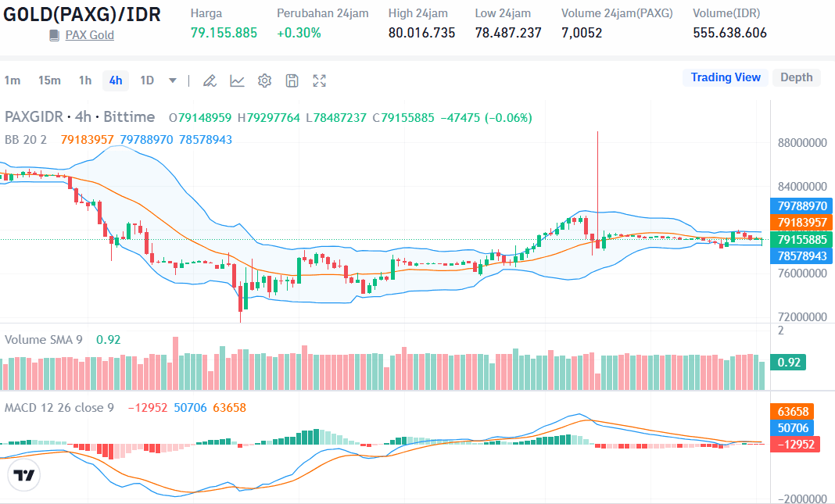Select the drawing/annotation tool icon
835x504 pixels.
coord(209,80)
